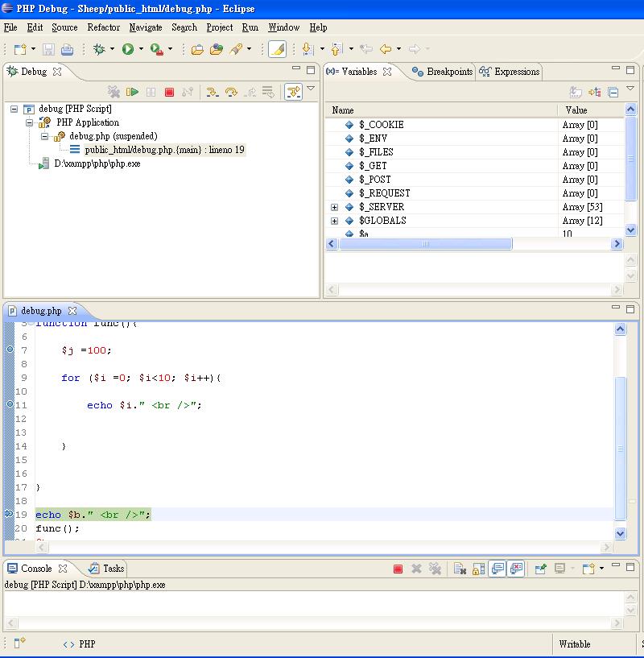Collapse the PHP Application tree node
The width and height of the screenshot is (644, 658).
coord(29,123)
